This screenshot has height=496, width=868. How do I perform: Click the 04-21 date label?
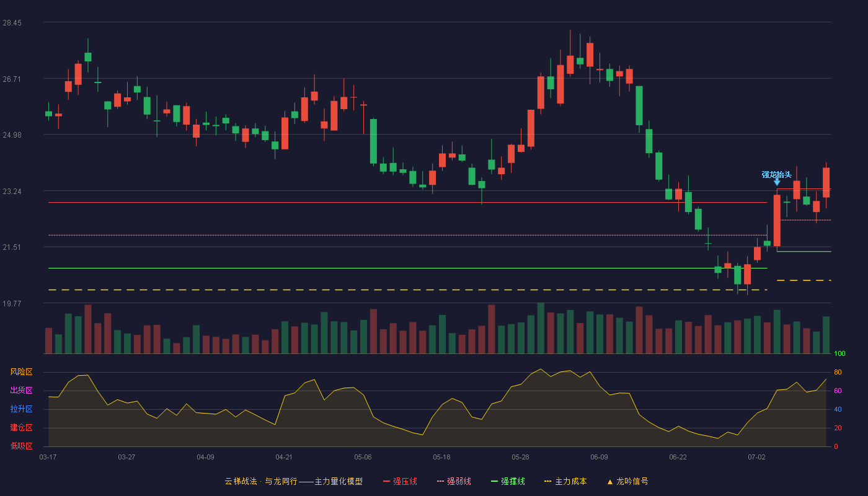[x=284, y=457]
